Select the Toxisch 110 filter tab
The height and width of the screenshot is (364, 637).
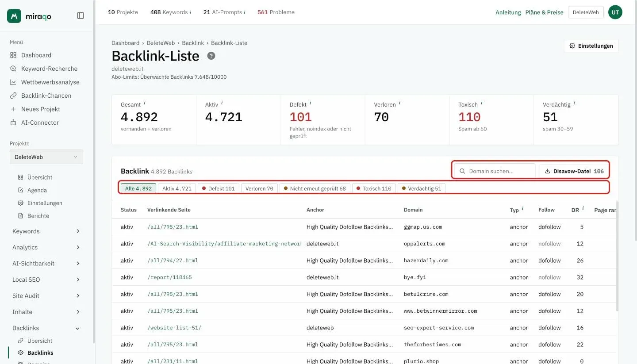click(374, 188)
